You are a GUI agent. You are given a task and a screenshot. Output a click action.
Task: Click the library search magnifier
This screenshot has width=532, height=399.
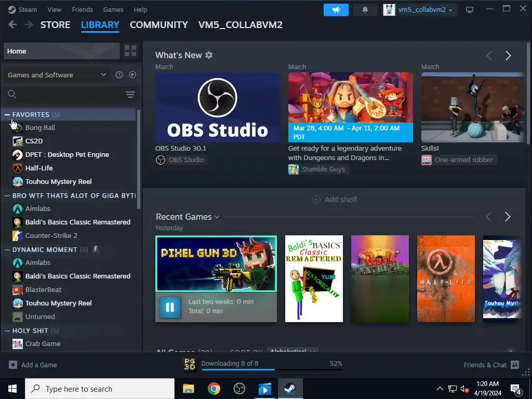click(x=12, y=94)
